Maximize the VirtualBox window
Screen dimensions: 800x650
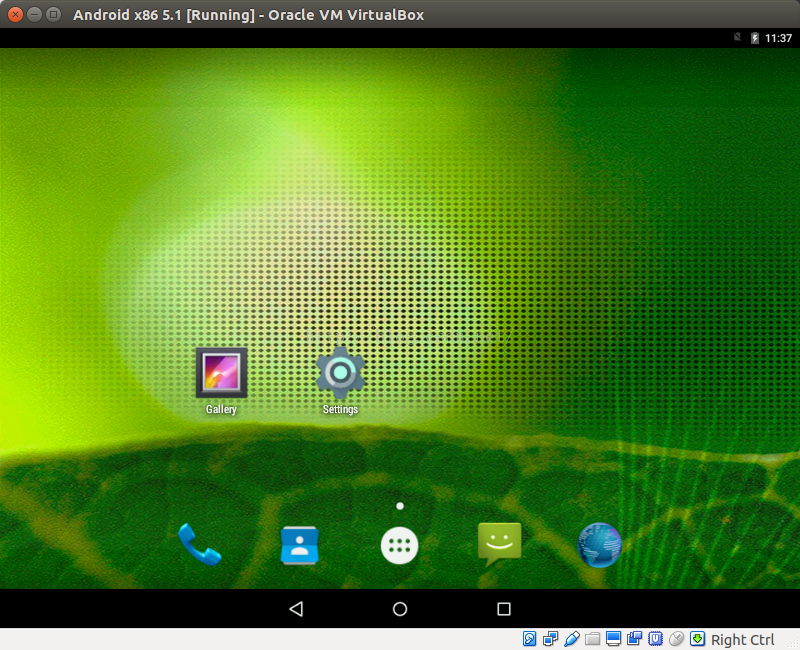[x=53, y=14]
